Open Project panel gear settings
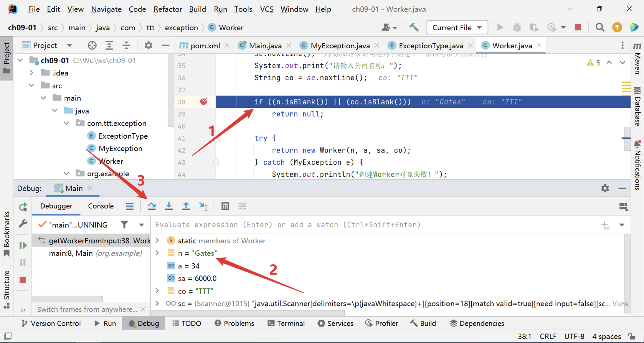The image size is (644, 343). 148,45
